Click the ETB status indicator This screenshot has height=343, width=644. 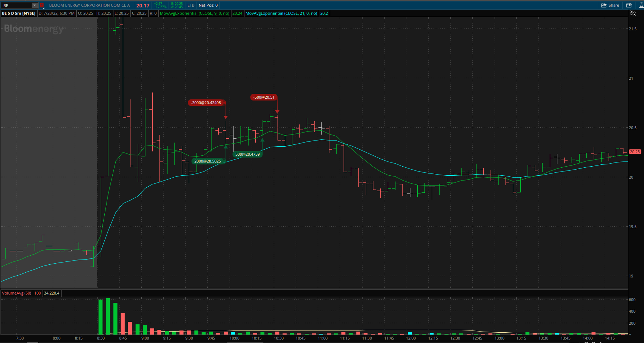[191, 5]
